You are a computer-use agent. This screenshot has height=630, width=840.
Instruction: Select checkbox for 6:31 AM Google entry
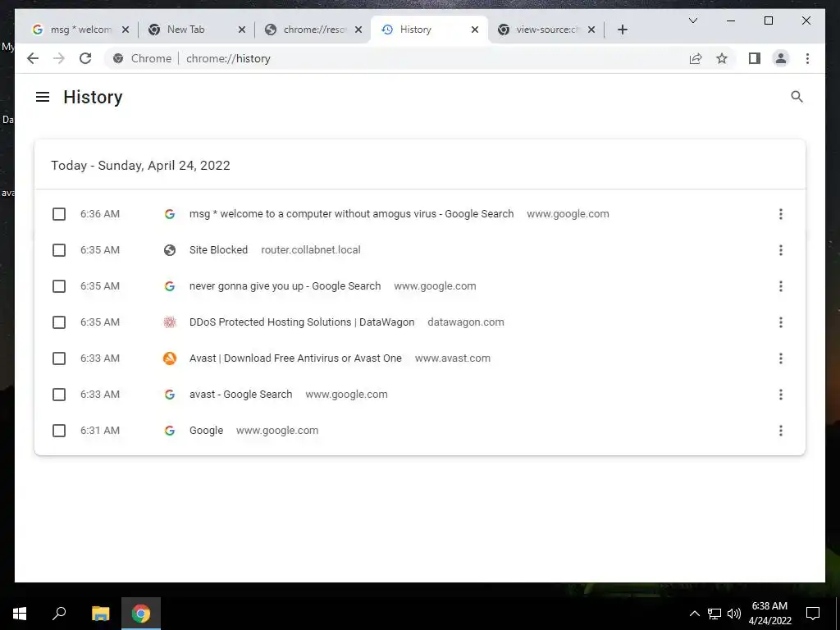point(59,431)
